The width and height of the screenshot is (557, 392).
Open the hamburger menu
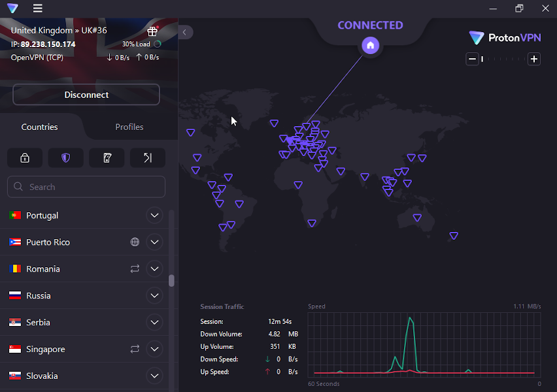pyautogui.click(x=38, y=8)
